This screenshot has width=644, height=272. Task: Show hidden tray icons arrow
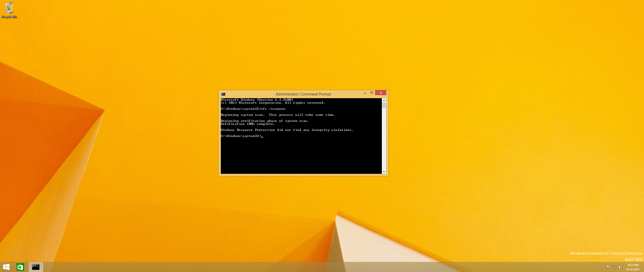(x=602, y=267)
